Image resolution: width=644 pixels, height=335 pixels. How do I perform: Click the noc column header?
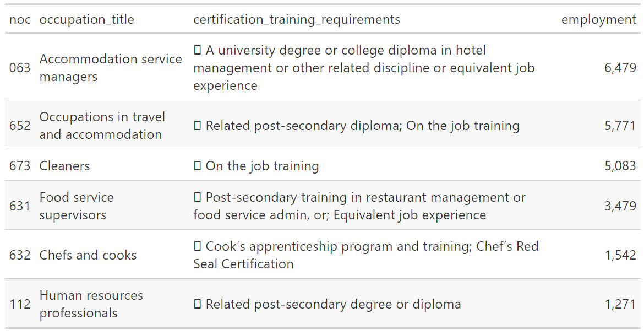tap(20, 20)
